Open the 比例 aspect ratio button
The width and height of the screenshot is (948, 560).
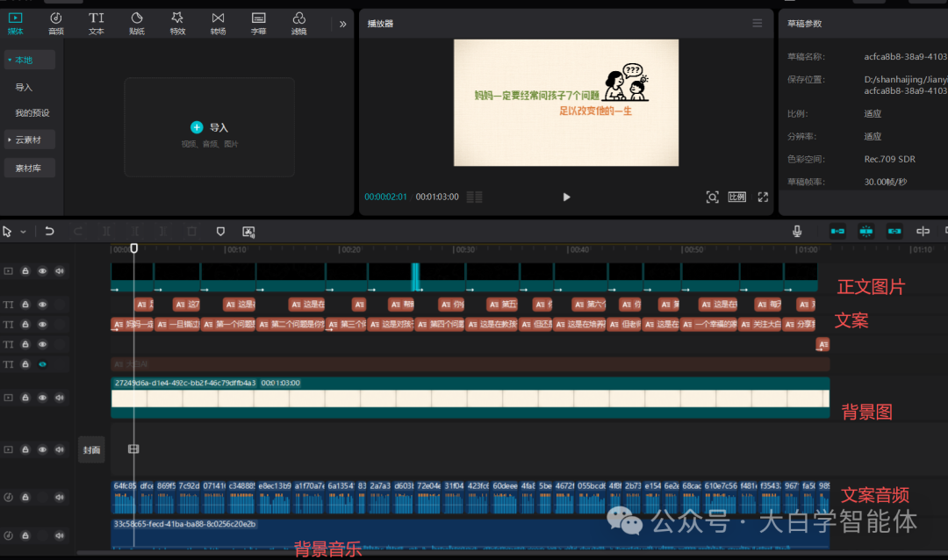coord(737,197)
